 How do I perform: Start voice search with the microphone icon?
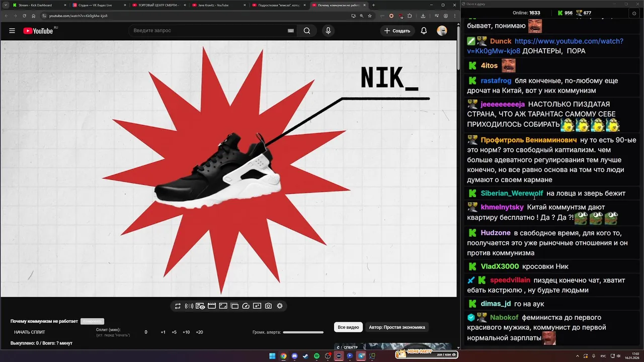(329, 31)
